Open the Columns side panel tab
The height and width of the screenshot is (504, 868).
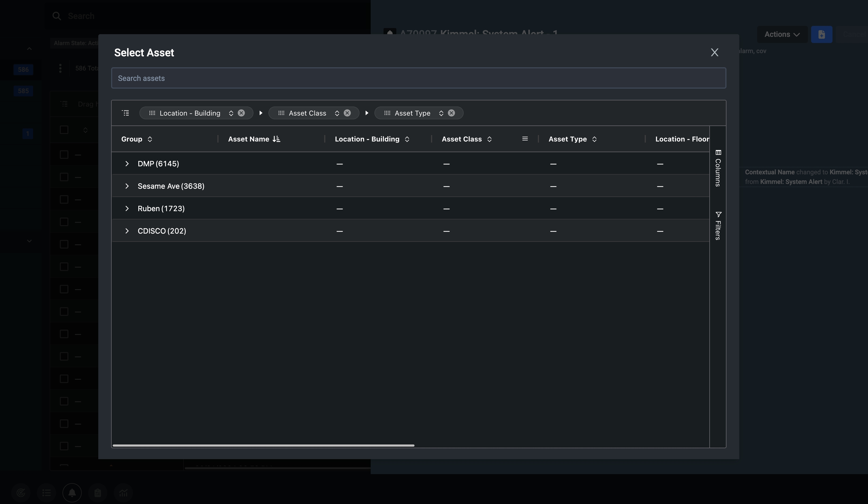coord(718,168)
